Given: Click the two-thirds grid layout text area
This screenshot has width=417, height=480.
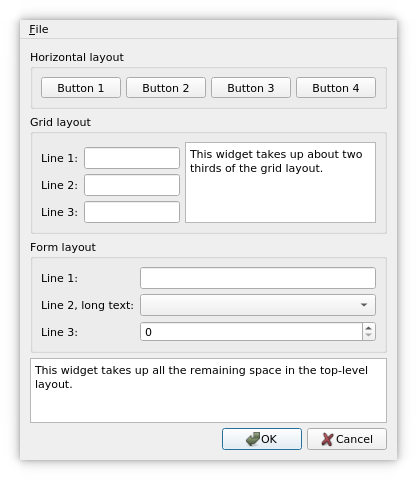Looking at the screenshot, I should click(x=280, y=182).
